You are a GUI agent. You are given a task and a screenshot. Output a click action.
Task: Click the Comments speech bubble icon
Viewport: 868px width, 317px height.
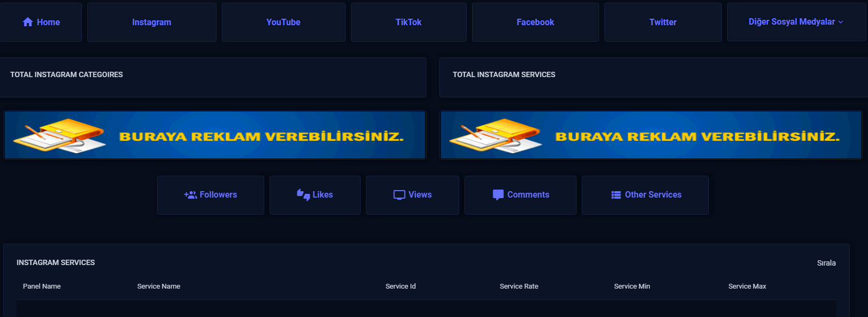[x=498, y=195]
